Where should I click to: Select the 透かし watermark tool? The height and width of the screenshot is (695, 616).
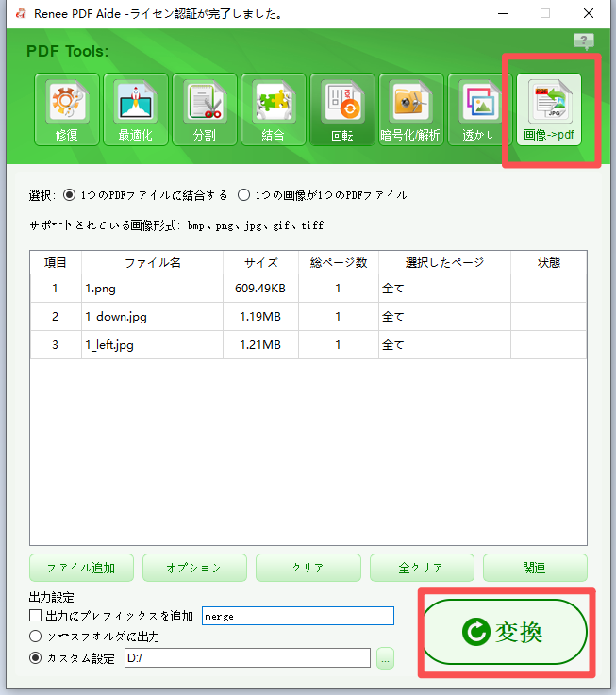click(x=480, y=109)
